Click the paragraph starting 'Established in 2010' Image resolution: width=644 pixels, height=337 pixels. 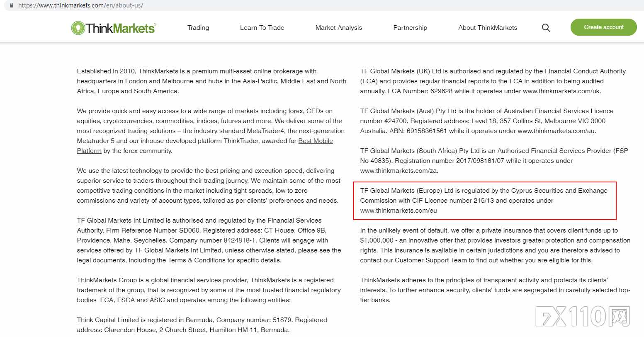[211, 81]
